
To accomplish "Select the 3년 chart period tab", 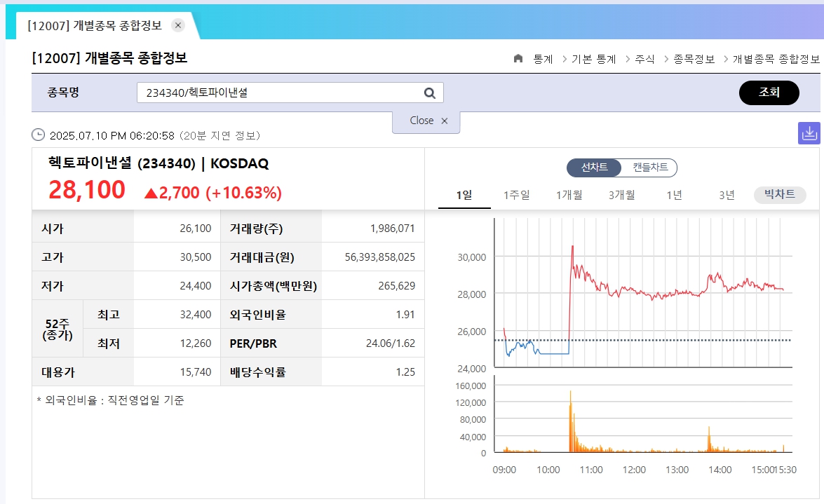I will point(727,196).
